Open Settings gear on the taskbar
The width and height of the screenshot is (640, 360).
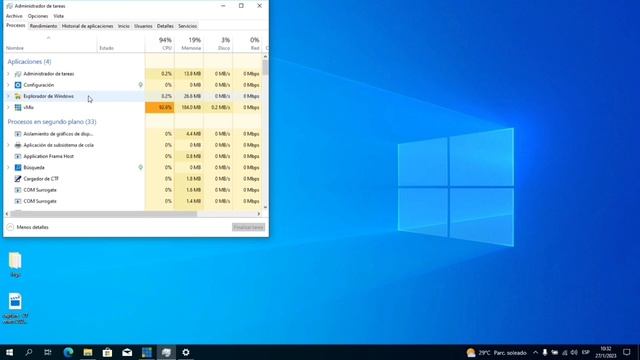point(186,352)
